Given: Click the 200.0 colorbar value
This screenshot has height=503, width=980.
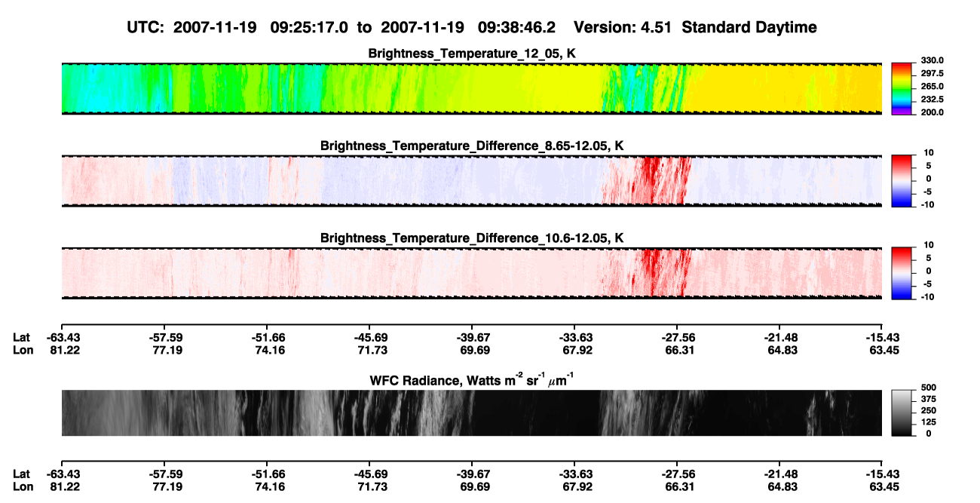Looking at the screenshot, I should (933, 112).
